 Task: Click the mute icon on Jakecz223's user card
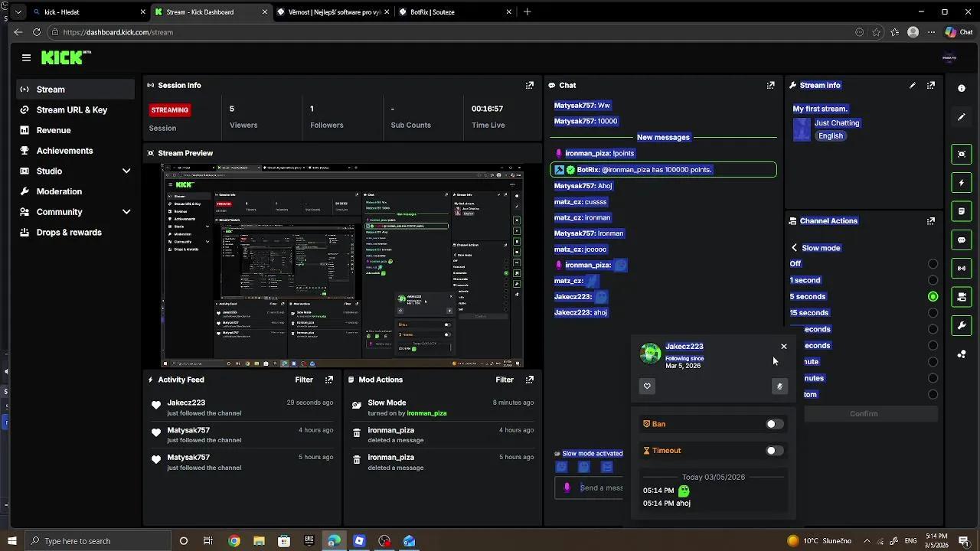pyautogui.click(x=779, y=386)
